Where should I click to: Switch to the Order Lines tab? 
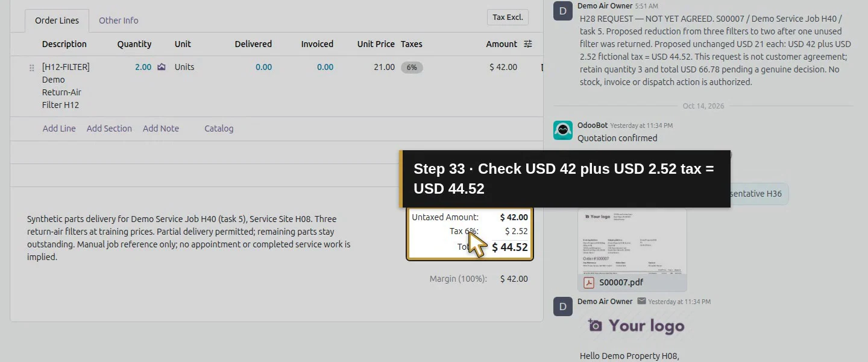57,21
